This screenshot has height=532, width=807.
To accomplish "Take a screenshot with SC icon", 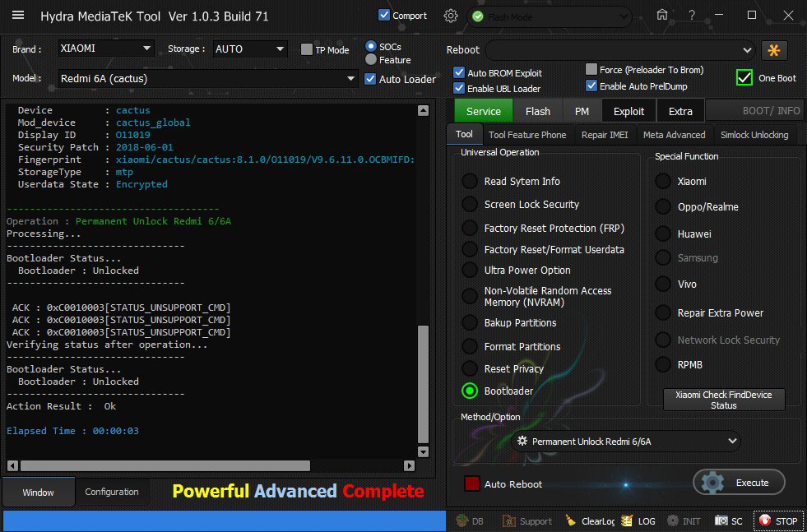I will 728,521.
